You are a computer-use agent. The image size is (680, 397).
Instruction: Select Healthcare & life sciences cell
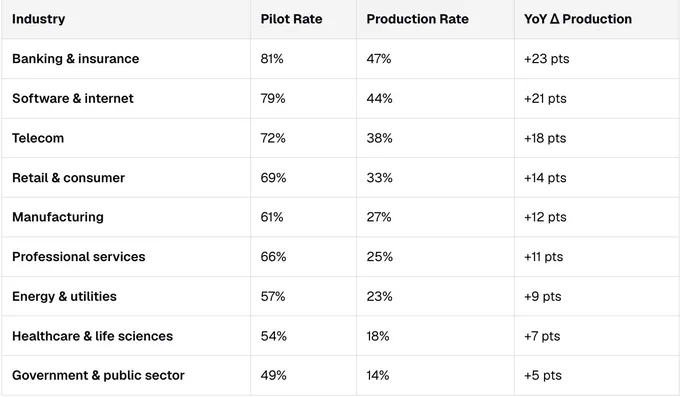92,336
